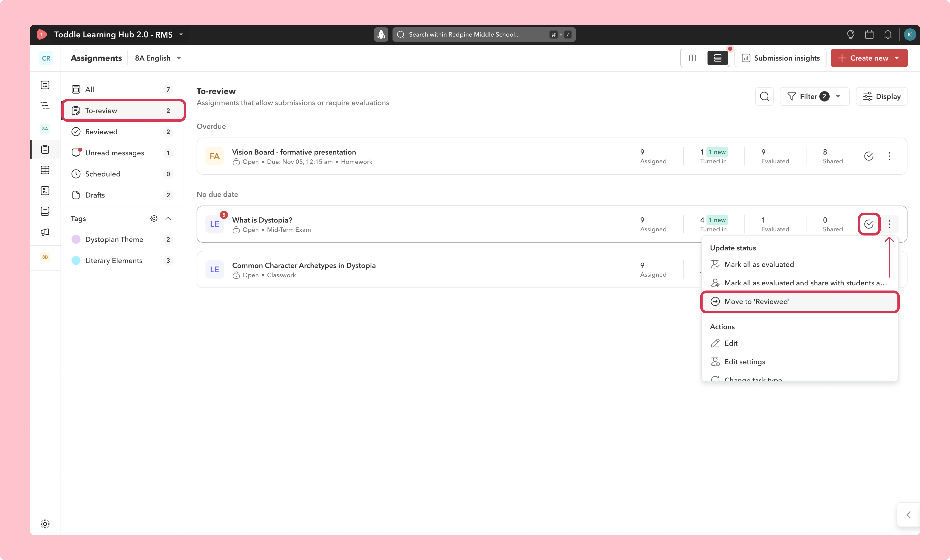Open Submission insights
This screenshot has height=560, width=950.
point(781,58)
